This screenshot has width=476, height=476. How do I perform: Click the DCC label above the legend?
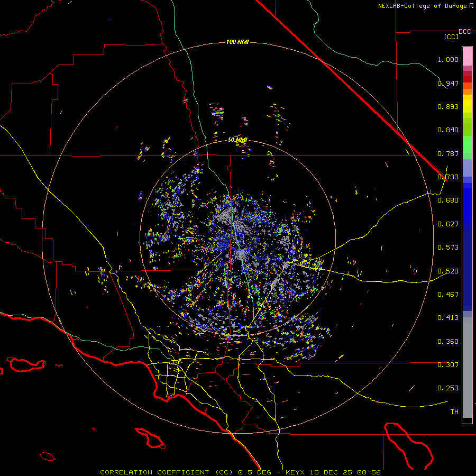(x=464, y=32)
